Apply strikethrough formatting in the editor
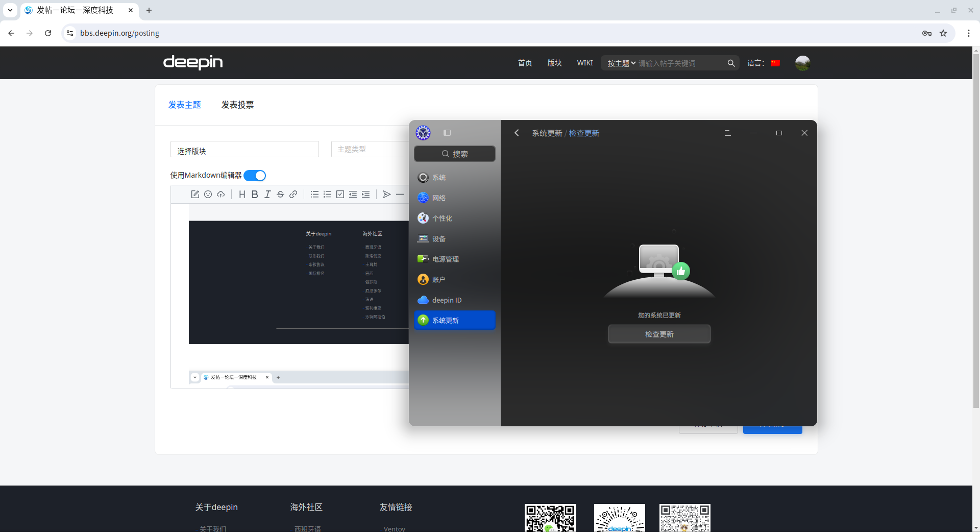 280,195
